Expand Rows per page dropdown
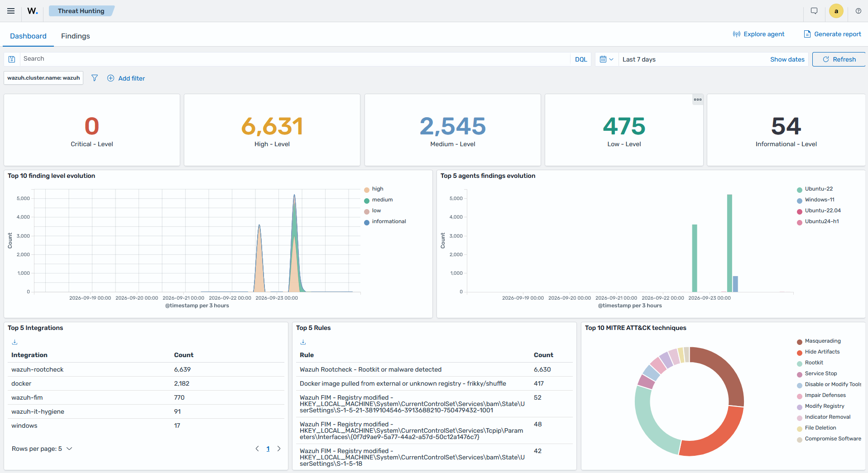 (42, 449)
